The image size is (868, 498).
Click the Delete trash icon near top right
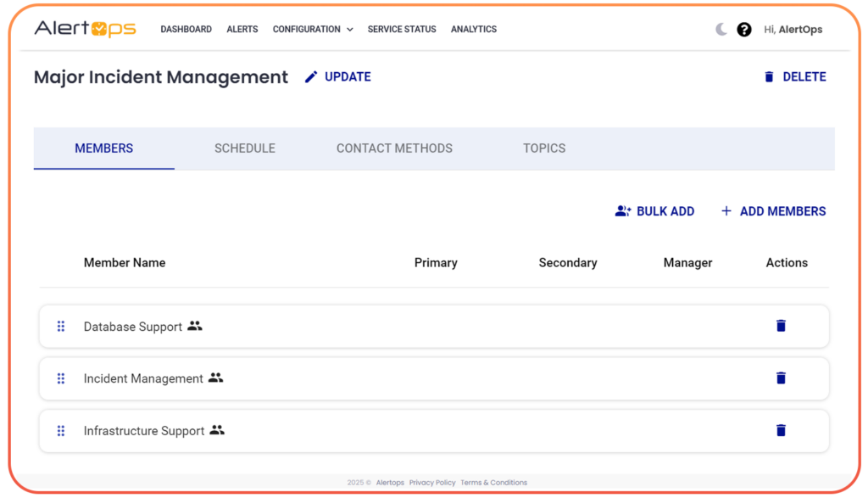pos(768,76)
